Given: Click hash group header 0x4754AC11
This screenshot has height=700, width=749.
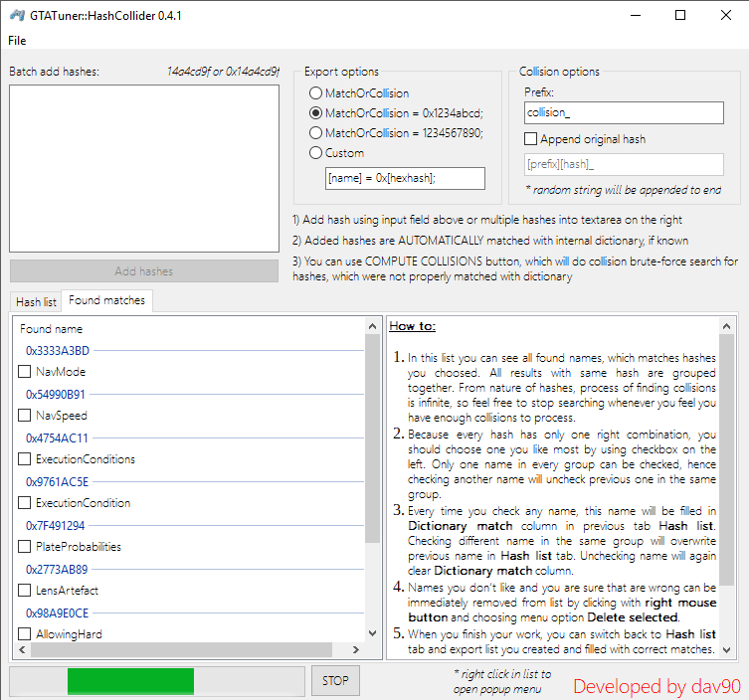Looking at the screenshot, I should tap(57, 437).
